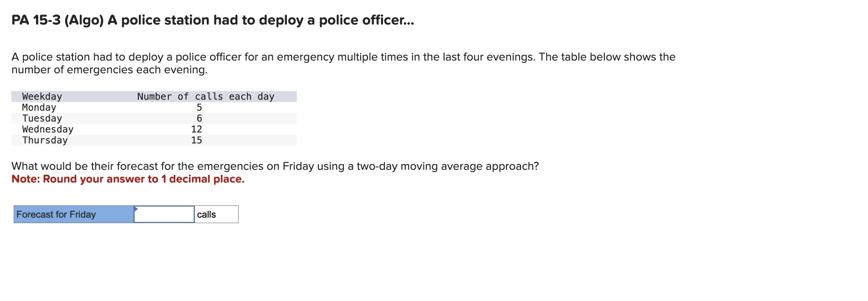868x301 pixels.
Task: Click the Thursday weekday label
Action: [44, 140]
